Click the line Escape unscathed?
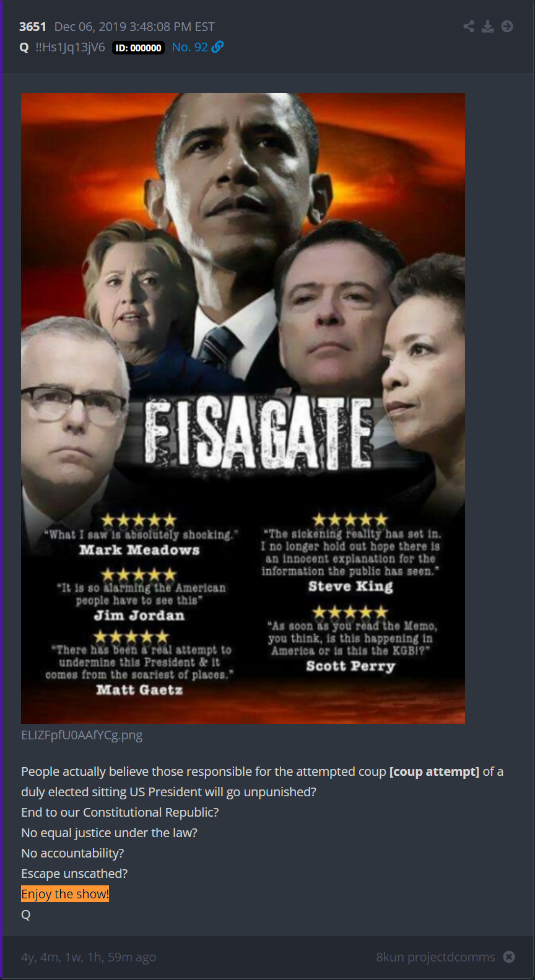Image resolution: width=535 pixels, height=980 pixels. (x=74, y=874)
